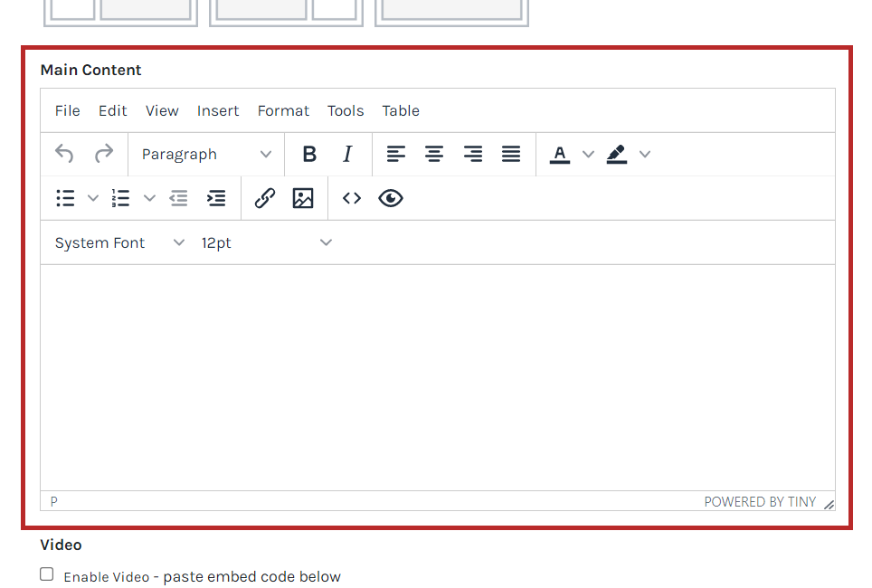Open the 12pt font size dropdown
This screenshot has width=872, height=588.
[x=266, y=243]
